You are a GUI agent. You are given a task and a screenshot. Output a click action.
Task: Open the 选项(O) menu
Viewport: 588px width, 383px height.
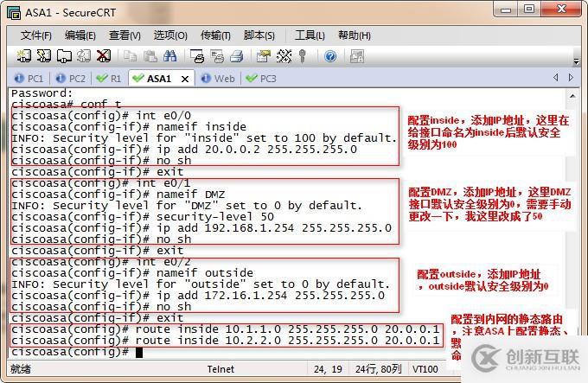pyautogui.click(x=170, y=35)
